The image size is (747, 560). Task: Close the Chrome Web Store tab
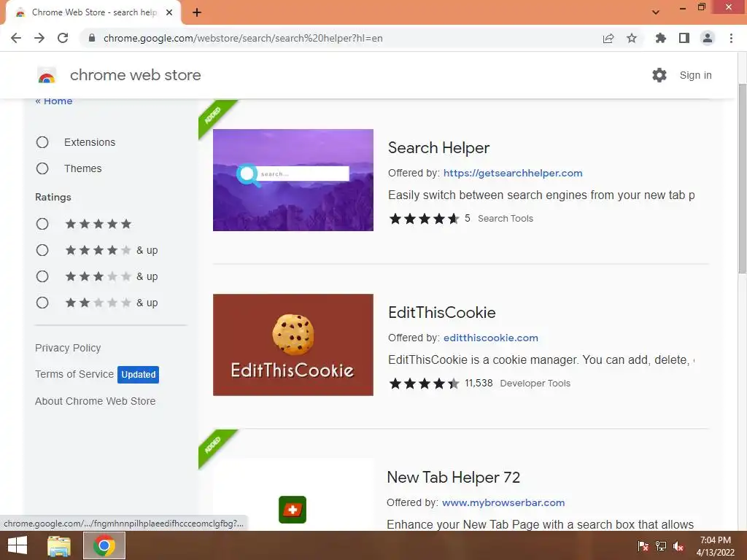point(169,12)
